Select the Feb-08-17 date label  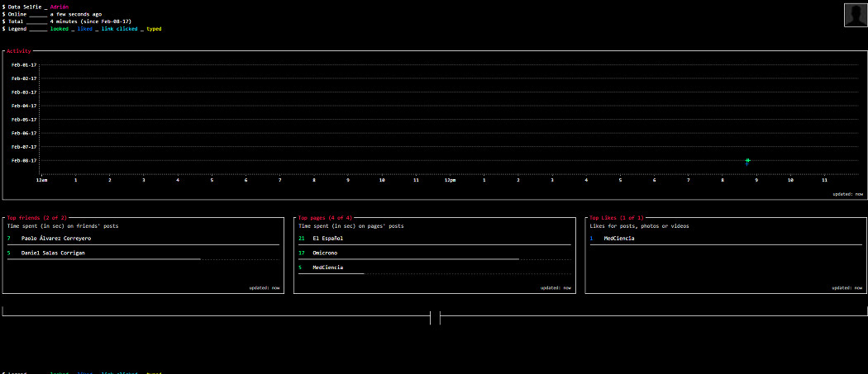(x=24, y=160)
